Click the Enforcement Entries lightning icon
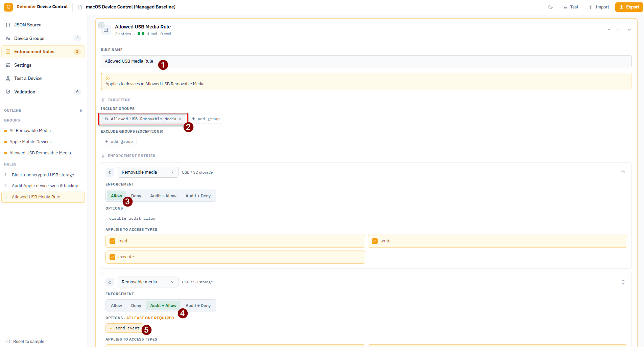Screen dimensions: 644x347 [103, 156]
